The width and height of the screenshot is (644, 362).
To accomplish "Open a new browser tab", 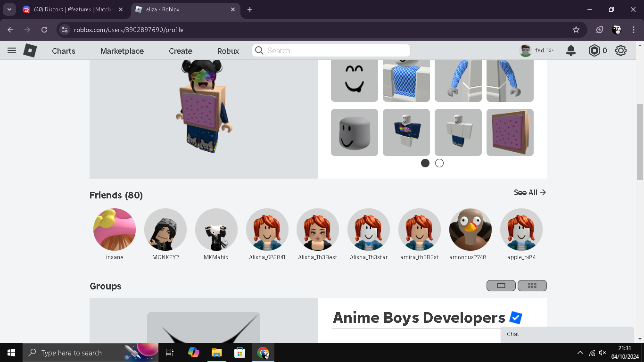I will pos(250,9).
